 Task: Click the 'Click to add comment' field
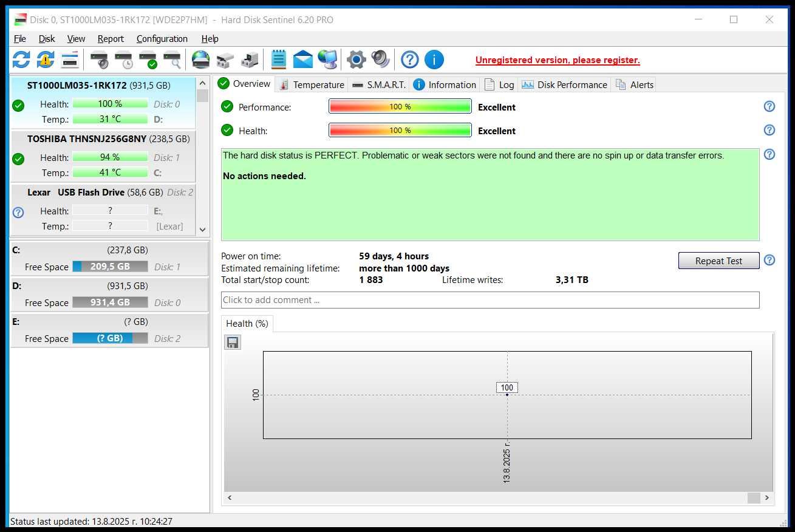[490, 300]
